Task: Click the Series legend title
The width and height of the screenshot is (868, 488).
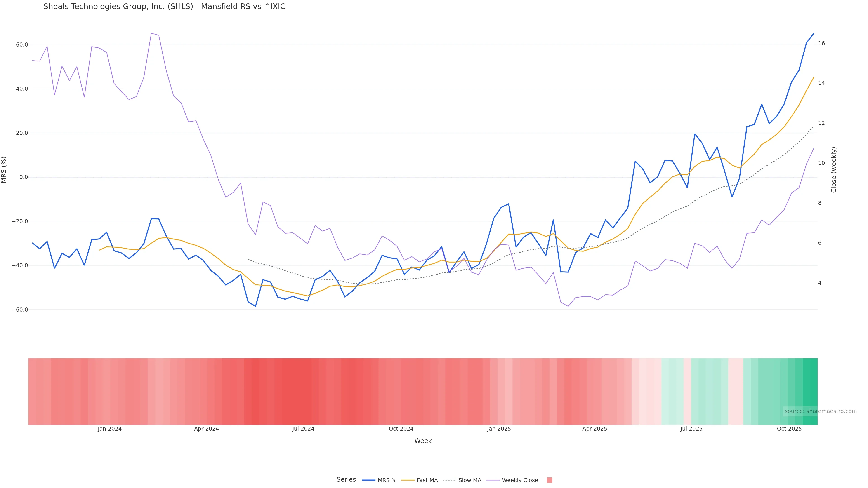Action: pyautogui.click(x=346, y=480)
